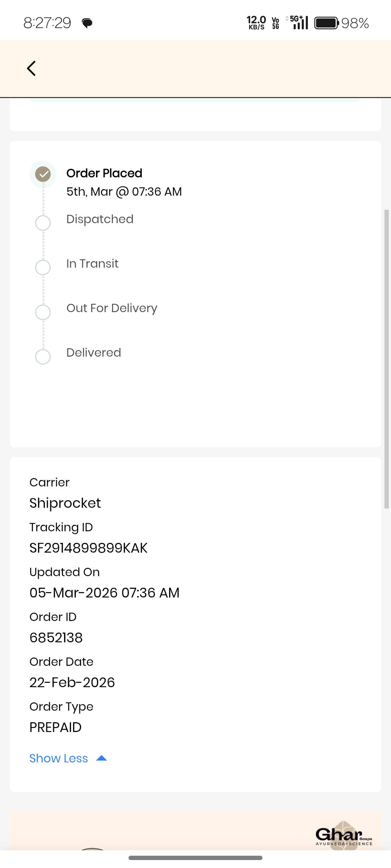The height and width of the screenshot is (868, 391).
Task: Tap the Shiprocket carrier name
Action: pyautogui.click(x=65, y=503)
